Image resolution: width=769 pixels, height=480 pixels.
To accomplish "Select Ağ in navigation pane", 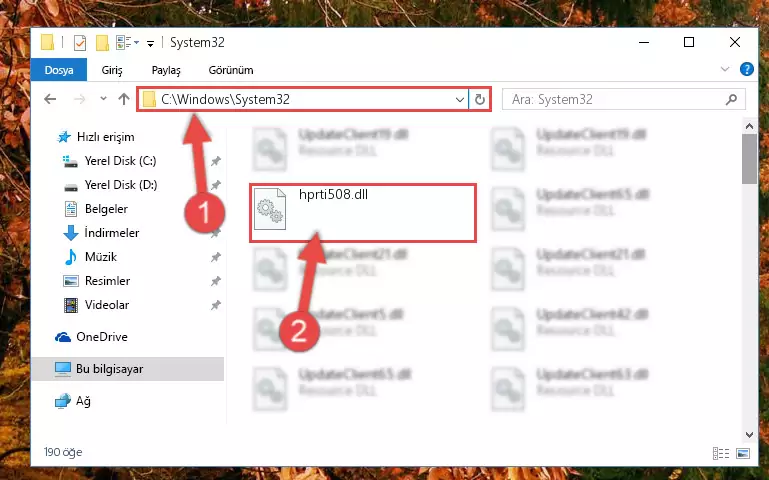I will coord(83,401).
